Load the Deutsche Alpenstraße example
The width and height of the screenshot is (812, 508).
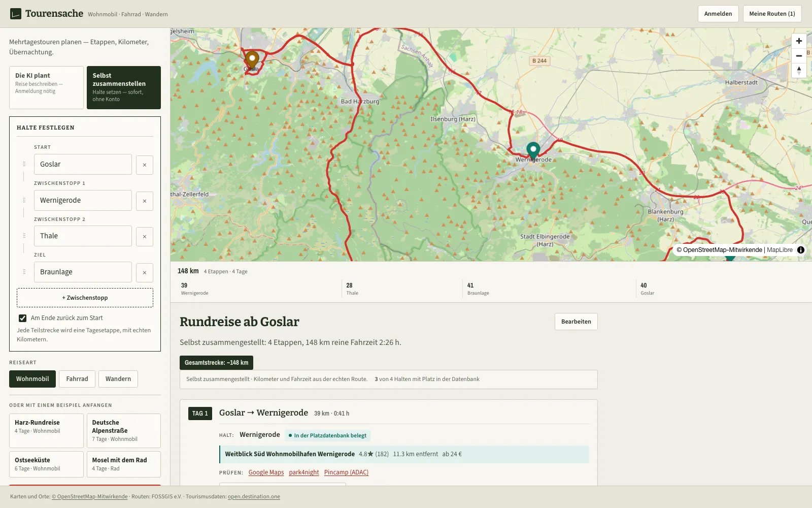(124, 431)
